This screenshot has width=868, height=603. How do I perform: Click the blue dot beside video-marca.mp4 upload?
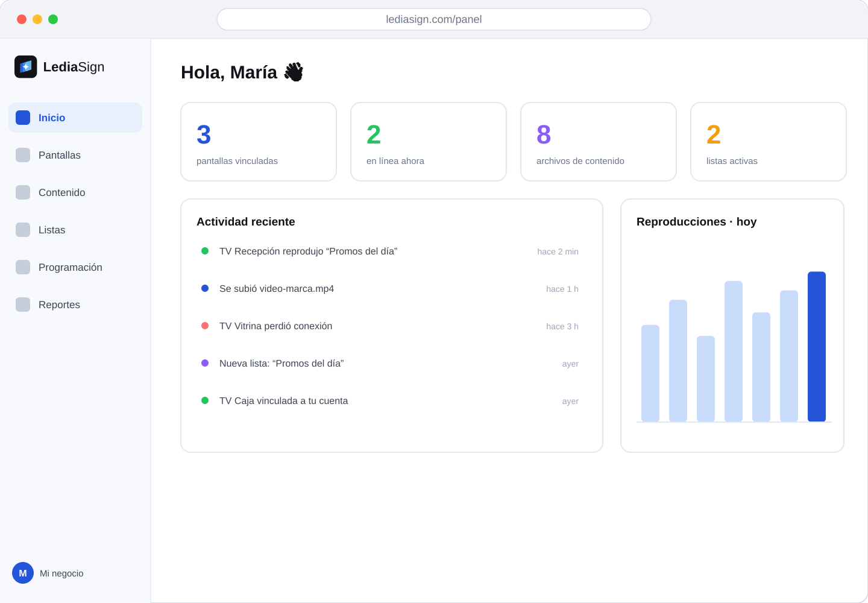click(x=205, y=288)
